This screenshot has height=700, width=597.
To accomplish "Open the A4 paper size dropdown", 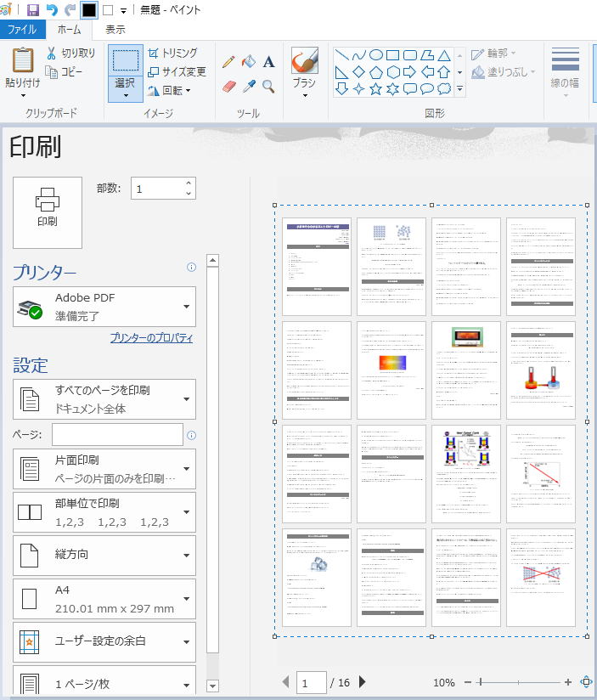I will coord(104,599).
